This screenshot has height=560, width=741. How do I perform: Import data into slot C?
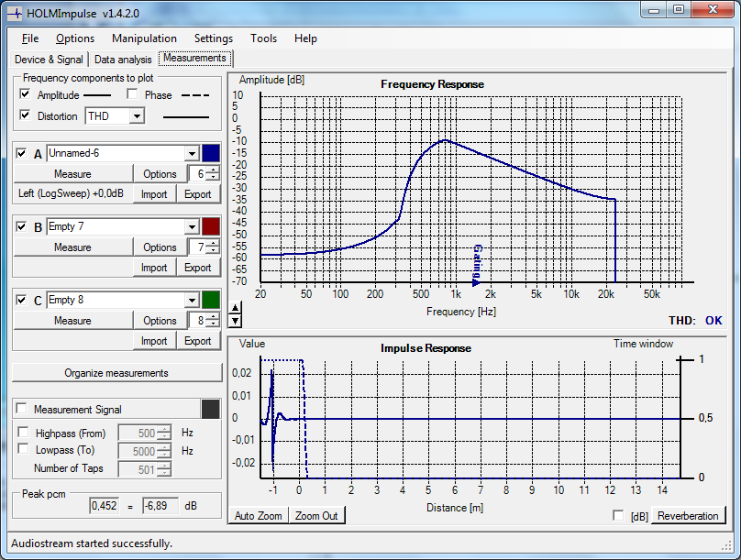[154, 340]
